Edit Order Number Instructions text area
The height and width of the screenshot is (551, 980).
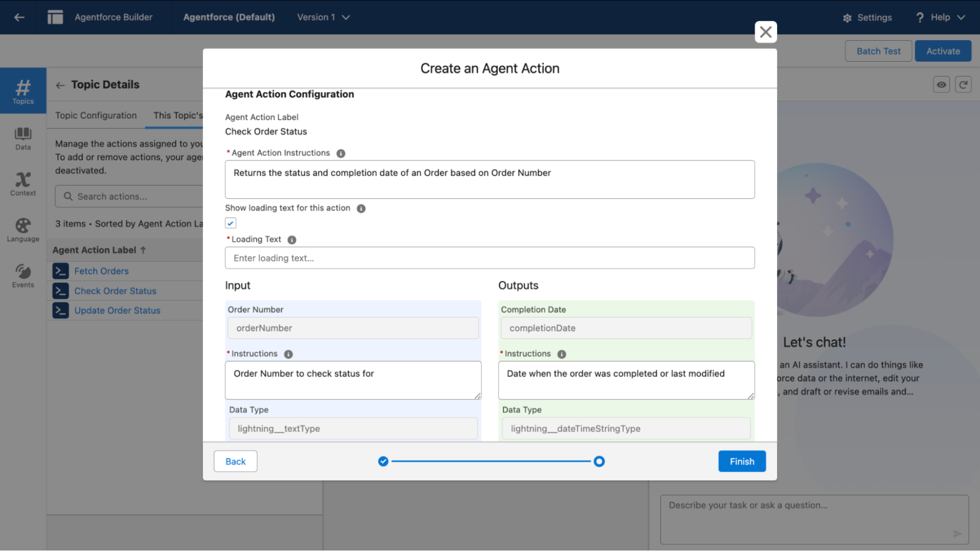(x=353, y=380)
